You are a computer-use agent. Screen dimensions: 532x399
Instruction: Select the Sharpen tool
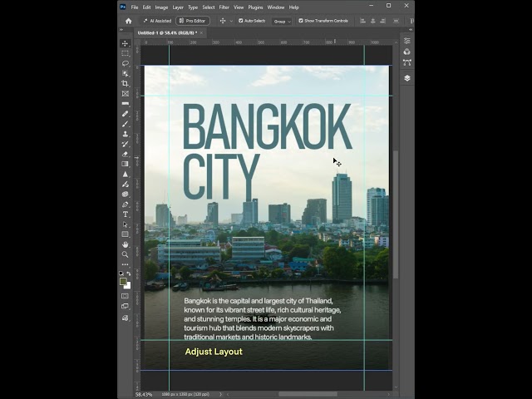pos(126,174)
